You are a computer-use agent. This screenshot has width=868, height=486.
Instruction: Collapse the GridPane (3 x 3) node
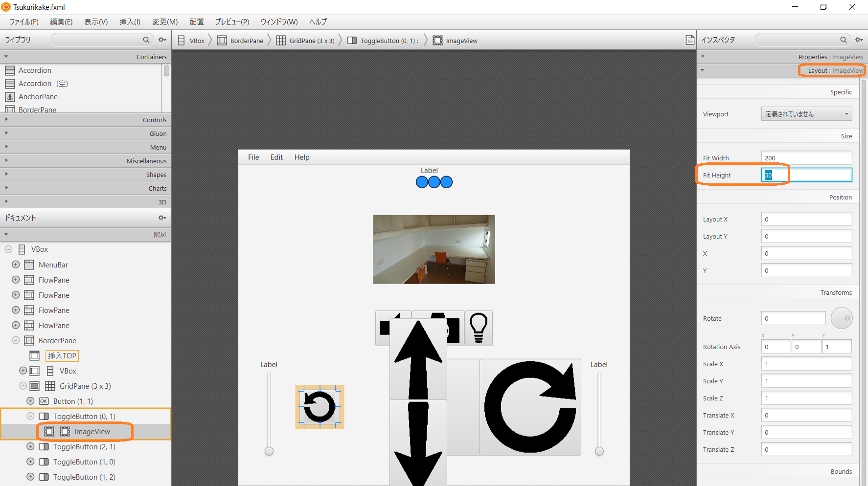click(x=23, y=386)
